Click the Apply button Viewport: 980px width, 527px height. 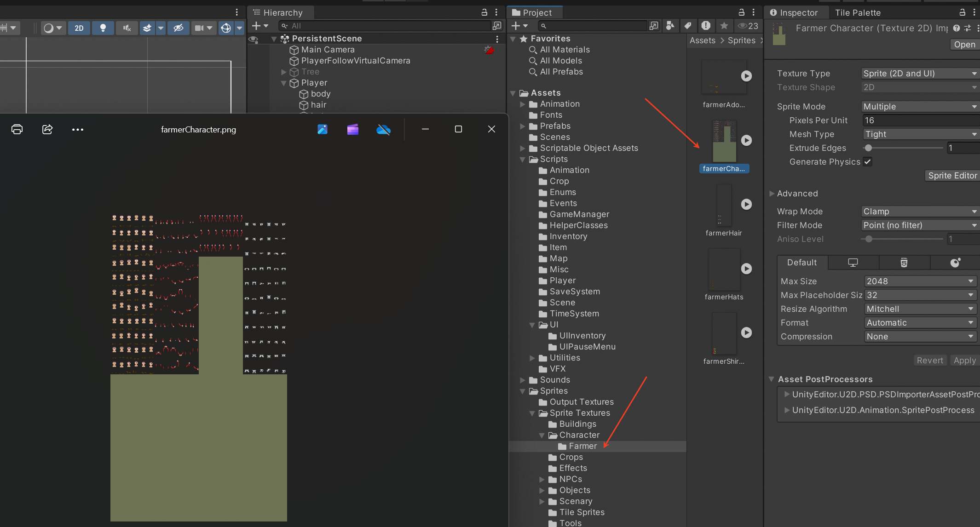pyautogui.click(x=964, y=360)
